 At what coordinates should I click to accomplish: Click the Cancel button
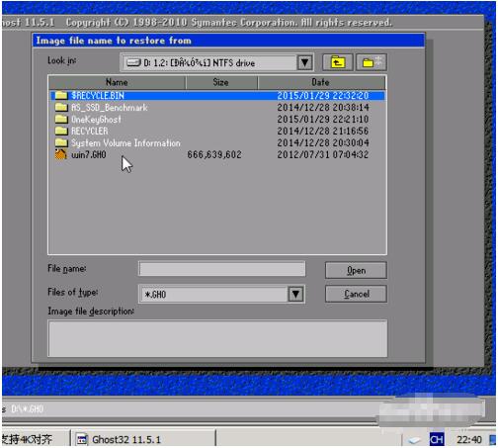(356, 294)
